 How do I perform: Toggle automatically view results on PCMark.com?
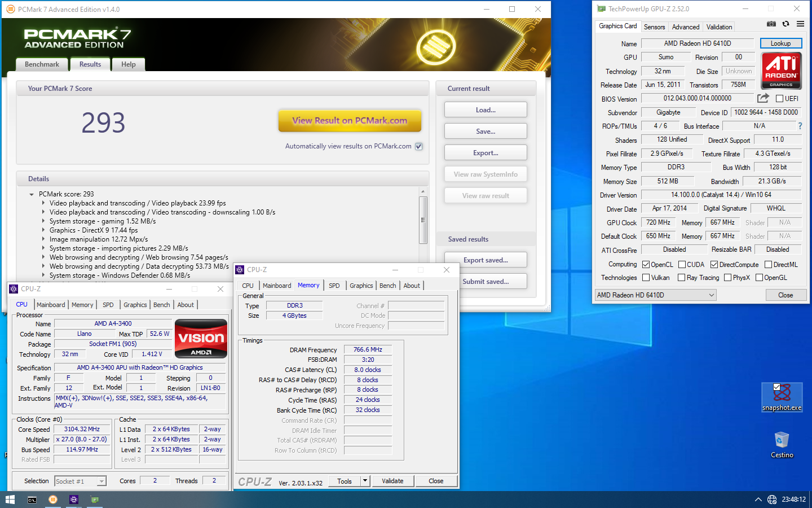pyautogui.click(x=419, y=146)
